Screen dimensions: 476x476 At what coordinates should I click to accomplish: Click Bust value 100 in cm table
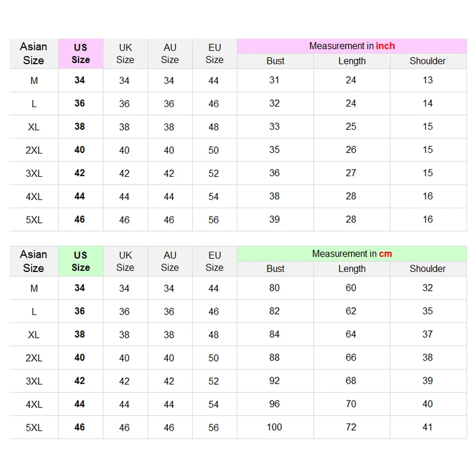coord(274,427)
